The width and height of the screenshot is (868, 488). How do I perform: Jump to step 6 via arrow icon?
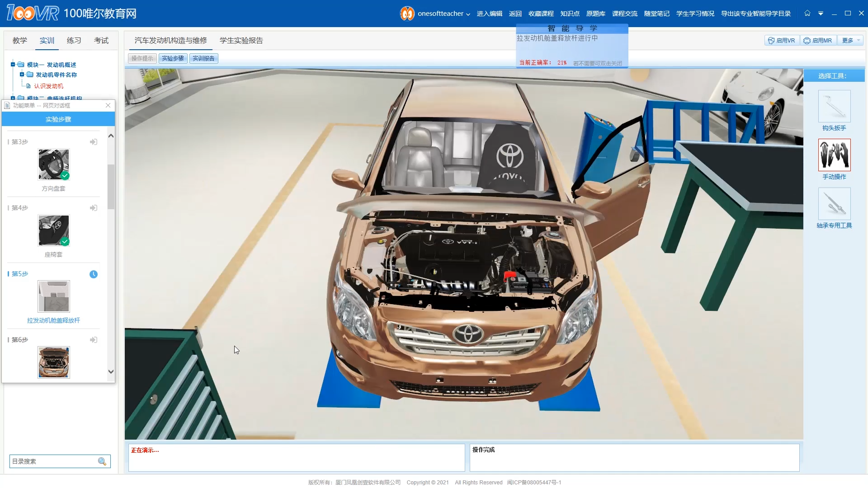[94, 340]
